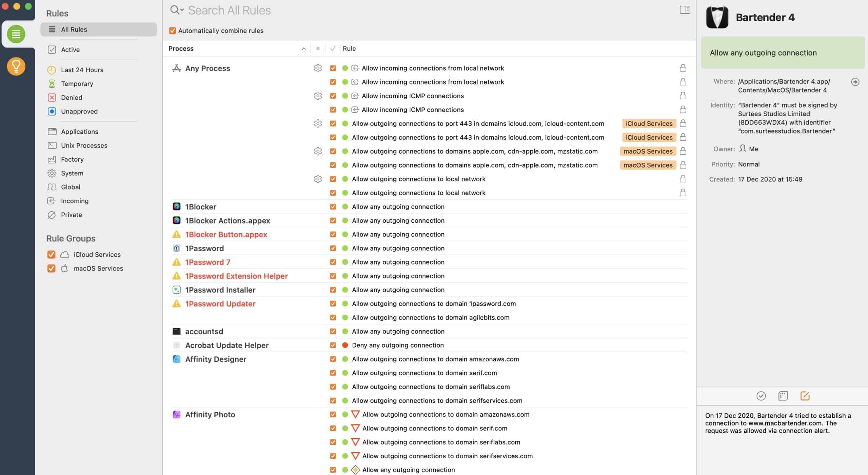Click the reveal arrow beside the Where path
Image resolution: width=868 pixels, height=475 pixels.
[855, 82]
